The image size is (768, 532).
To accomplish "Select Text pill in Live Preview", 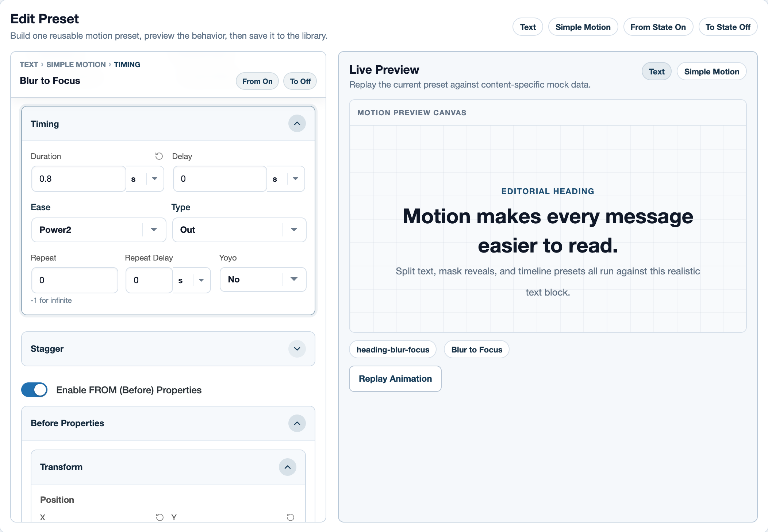I will (657, 72).
